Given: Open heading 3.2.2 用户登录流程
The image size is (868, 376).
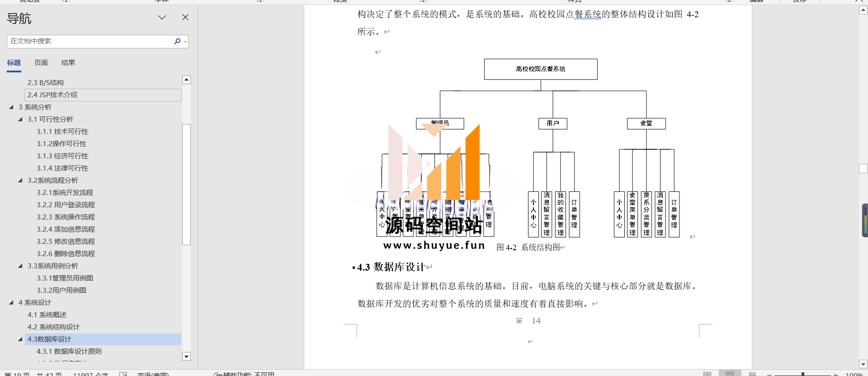Looking at the screenshot, I should pyautogui.click(x=66, y=205).
